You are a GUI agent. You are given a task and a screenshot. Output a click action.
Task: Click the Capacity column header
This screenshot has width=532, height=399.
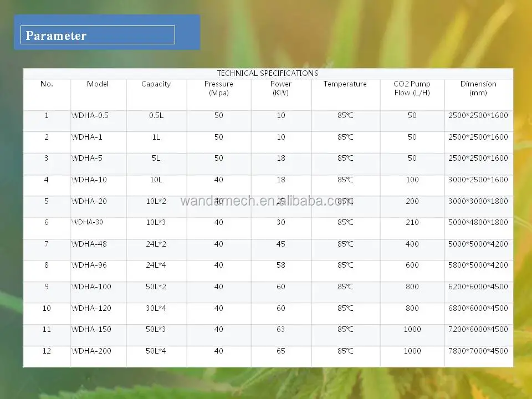tap(156, 84)
